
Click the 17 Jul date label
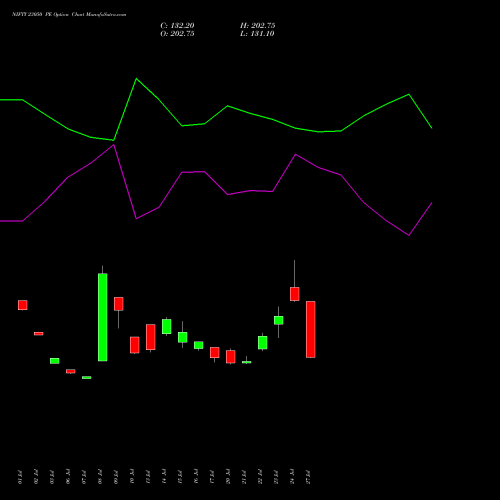coord(212,477)
